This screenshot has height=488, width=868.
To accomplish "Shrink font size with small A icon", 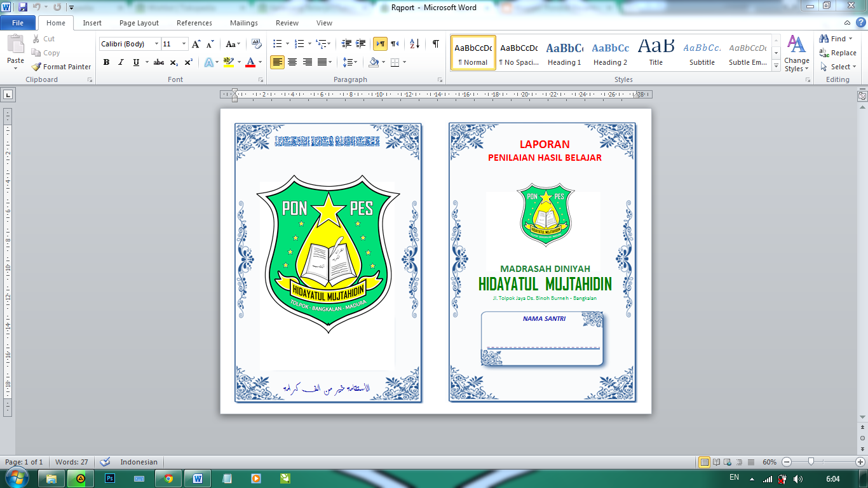I will click(210, 44).
